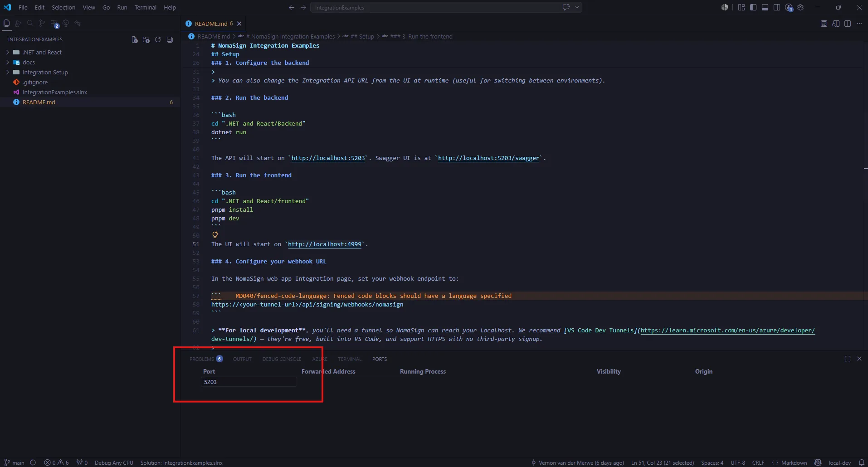Open the Copilot status bar icon
The image size is (868, 467).
818,462
